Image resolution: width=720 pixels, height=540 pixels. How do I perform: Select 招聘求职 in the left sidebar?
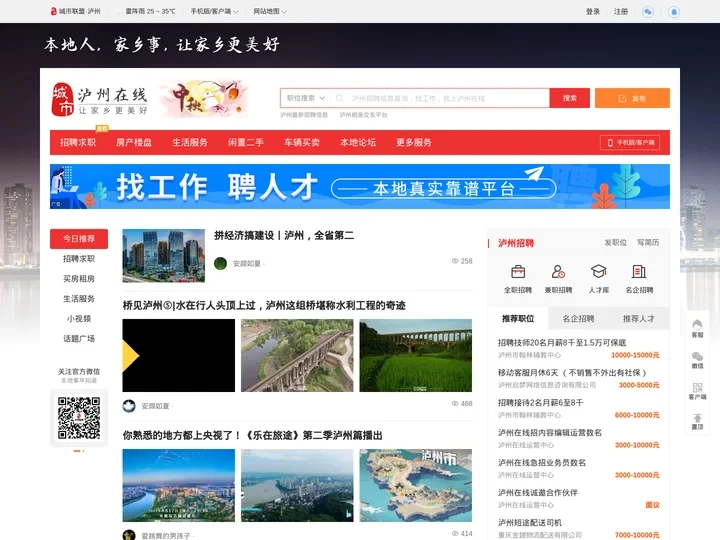click(x=79, y=259)
